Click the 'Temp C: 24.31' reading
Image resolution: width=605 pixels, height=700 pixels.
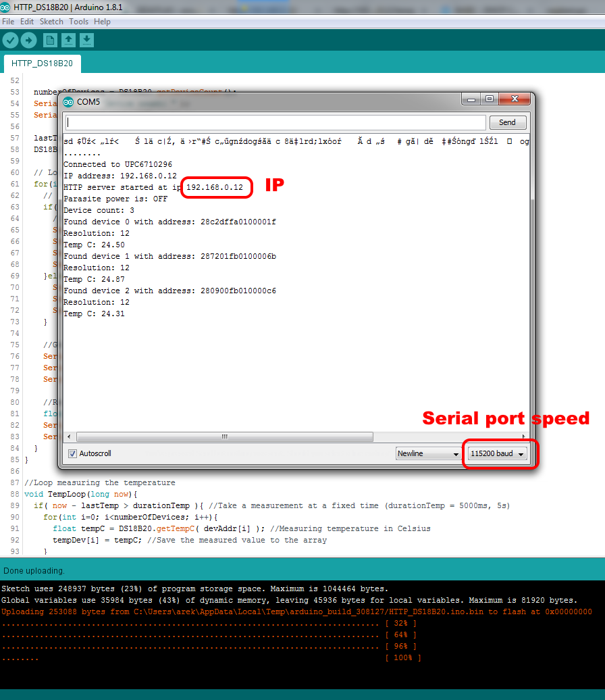click(94, 314)
